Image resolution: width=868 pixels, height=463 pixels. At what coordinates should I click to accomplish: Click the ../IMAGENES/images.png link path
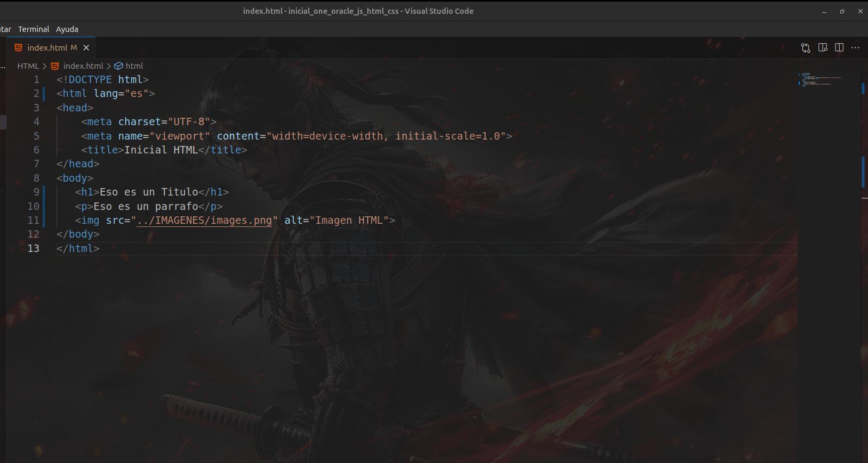point(204,220)
